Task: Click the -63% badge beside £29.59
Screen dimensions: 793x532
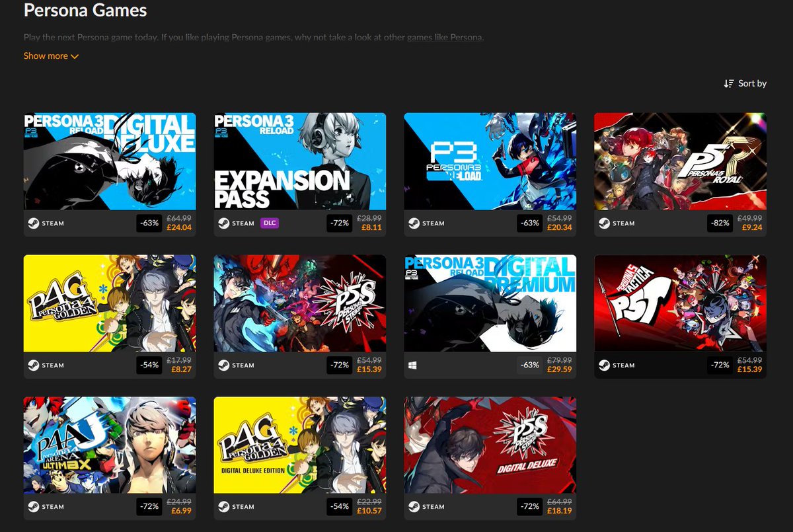Action: point(530,365)
